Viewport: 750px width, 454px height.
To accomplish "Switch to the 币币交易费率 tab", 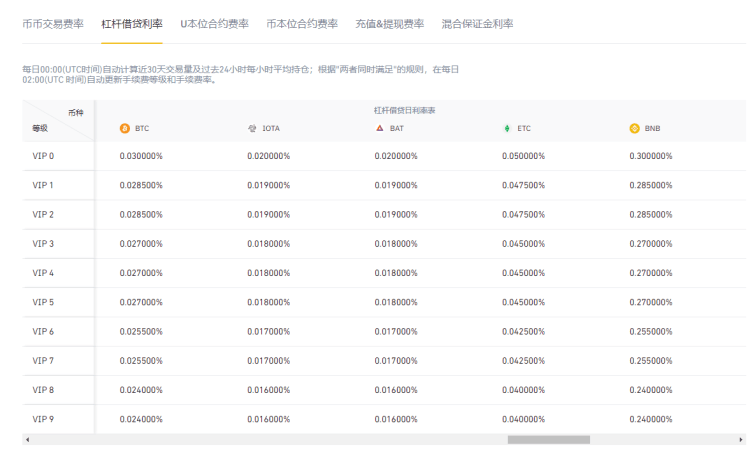I will point(53,23).
